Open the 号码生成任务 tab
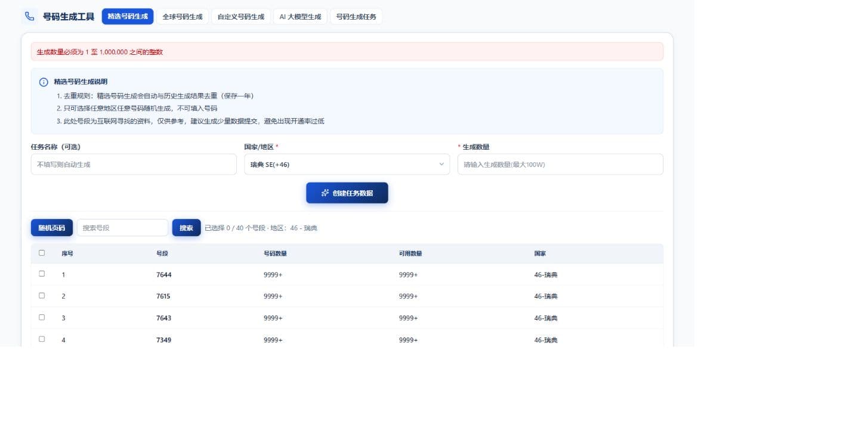 356,17
